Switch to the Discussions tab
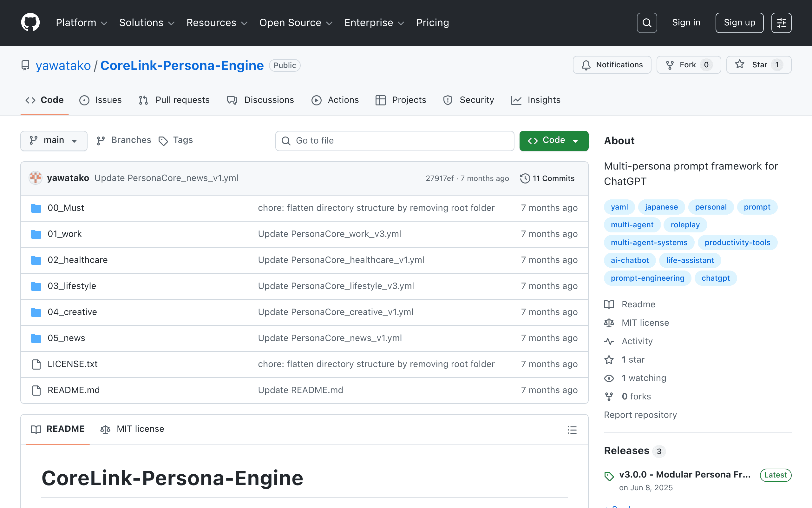812x508 pixels. 260,100
